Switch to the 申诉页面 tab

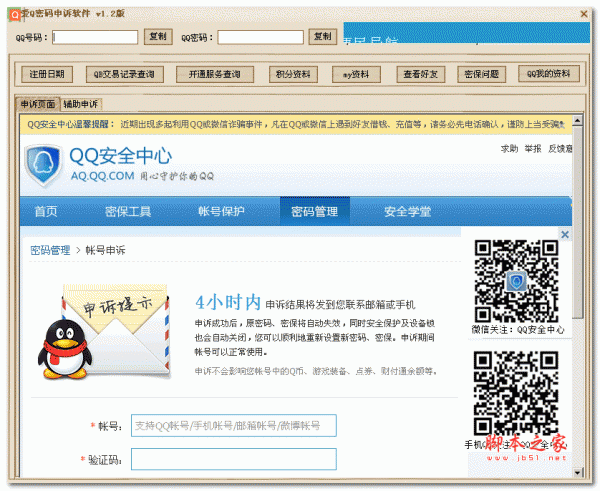point(38,104)
